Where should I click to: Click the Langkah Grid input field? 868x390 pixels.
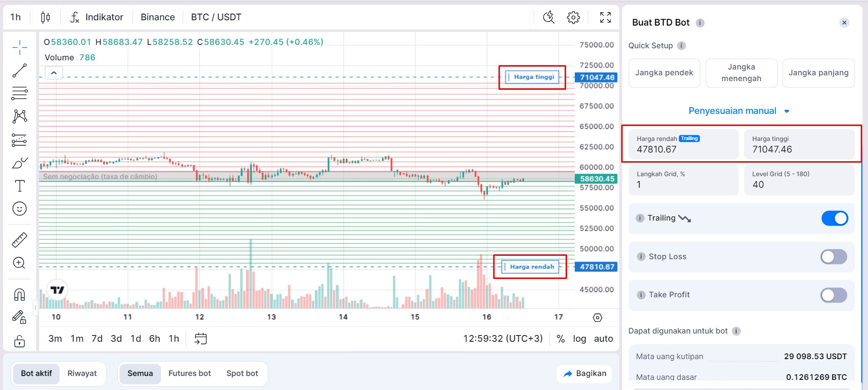tap(683, 180)
